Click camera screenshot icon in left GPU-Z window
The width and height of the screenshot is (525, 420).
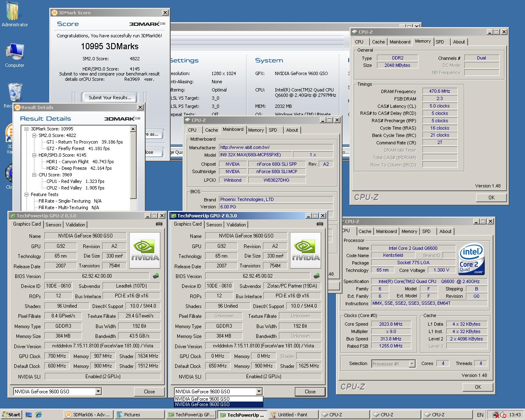[159, 224]
